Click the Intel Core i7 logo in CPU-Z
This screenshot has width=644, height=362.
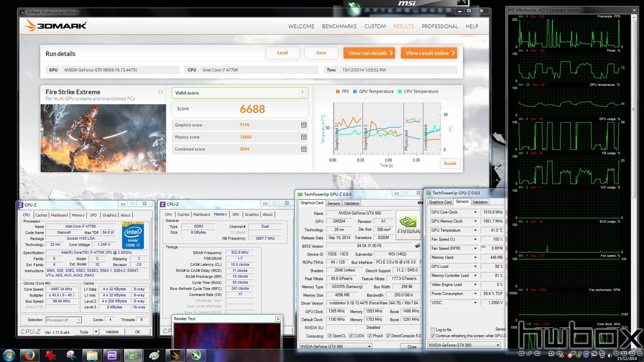[133, 235]
